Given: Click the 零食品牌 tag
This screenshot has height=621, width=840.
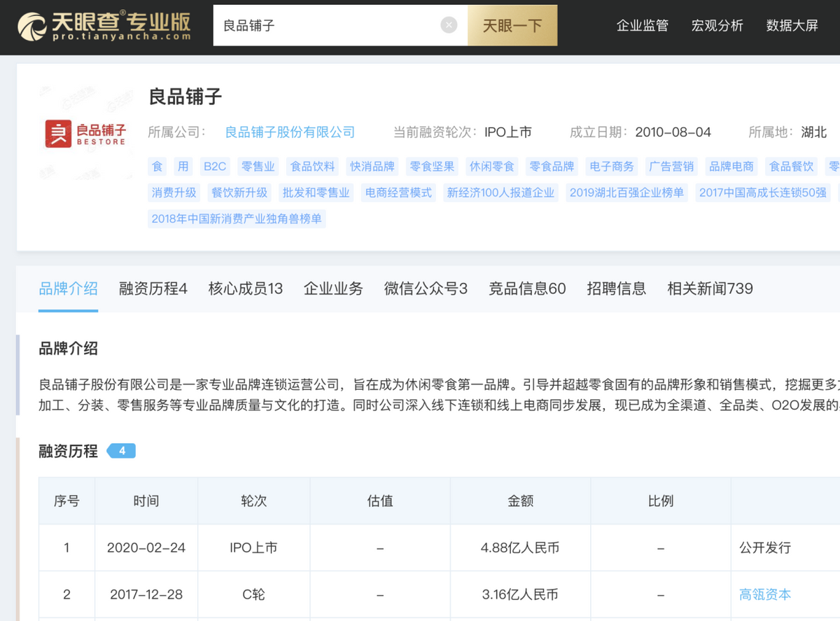Looking at the screenshot, I should [552, 167].
